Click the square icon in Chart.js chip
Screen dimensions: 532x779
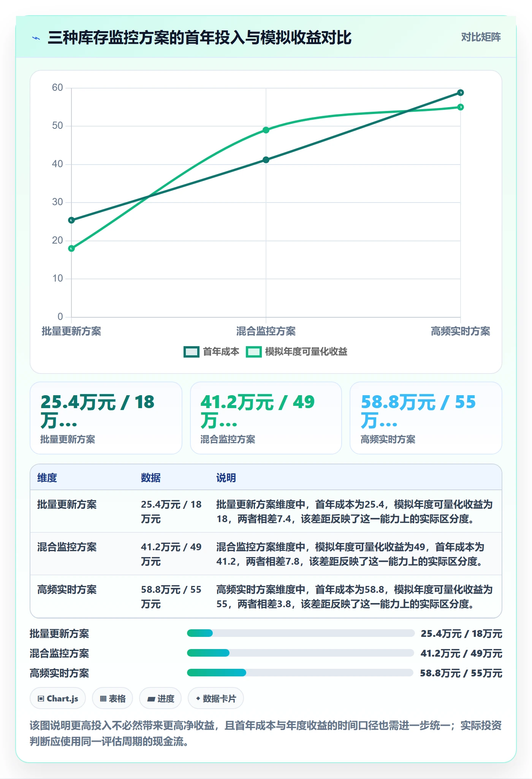(x=41, y=698)
